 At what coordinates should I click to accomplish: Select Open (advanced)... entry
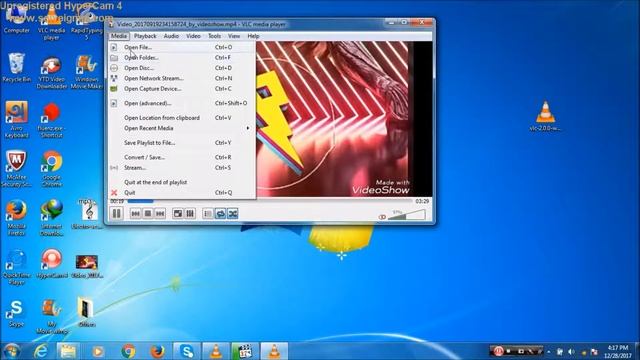click(182, 103)
